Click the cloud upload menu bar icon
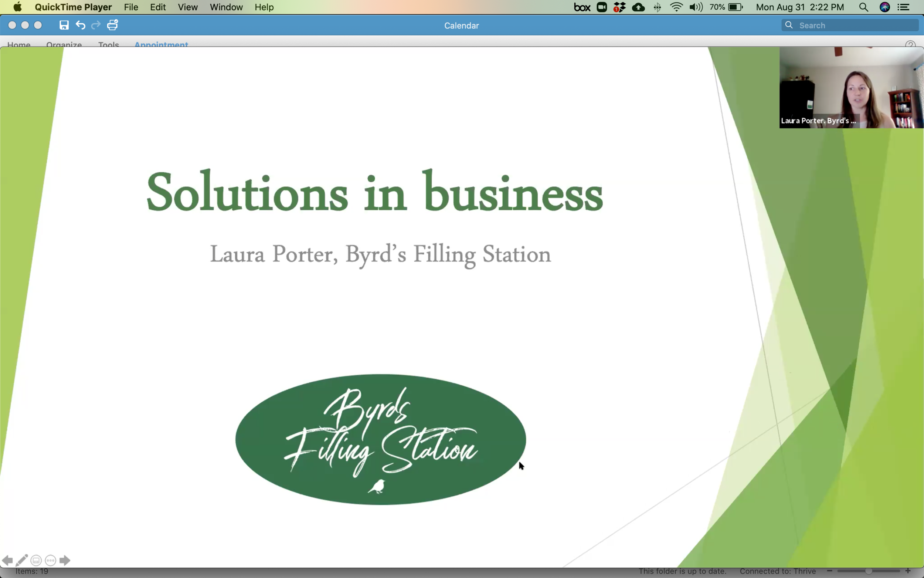 [638, 7]
